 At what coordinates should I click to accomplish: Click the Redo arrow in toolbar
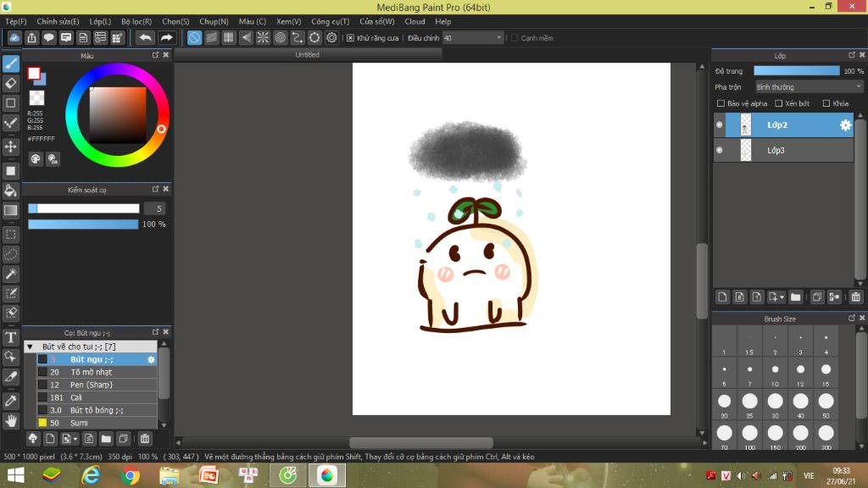pos(166,37)
